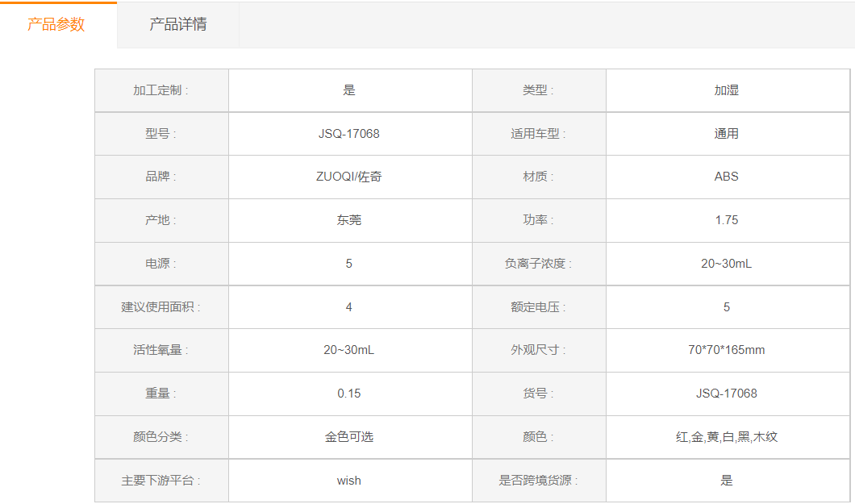Select the weight value 0.15

point(349,394)
